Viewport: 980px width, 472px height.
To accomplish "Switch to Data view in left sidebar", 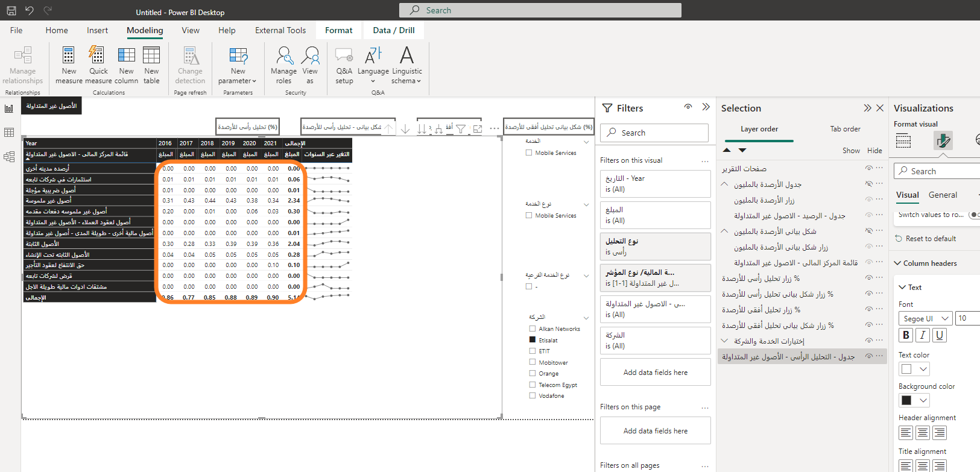I will 9,133.
